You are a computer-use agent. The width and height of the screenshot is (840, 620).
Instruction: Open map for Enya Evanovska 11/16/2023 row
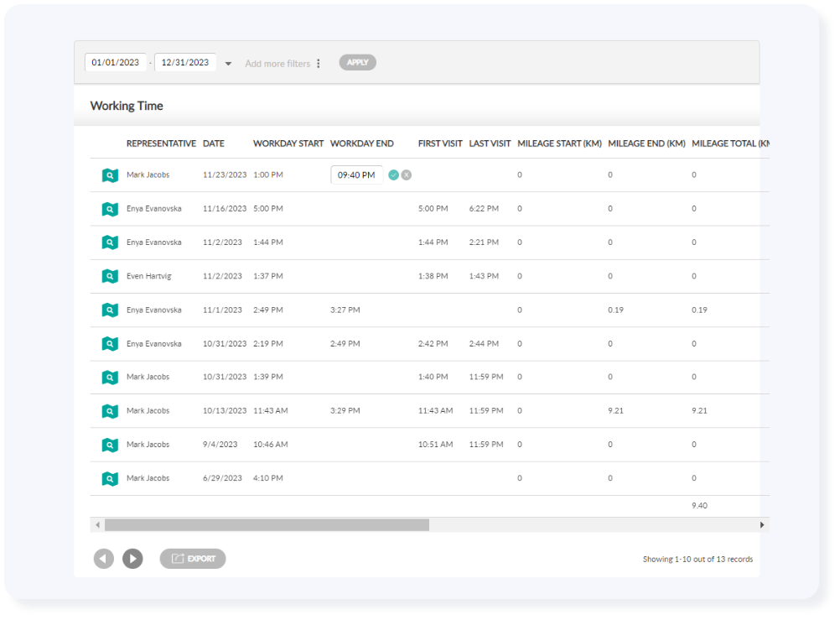point(110,209)
